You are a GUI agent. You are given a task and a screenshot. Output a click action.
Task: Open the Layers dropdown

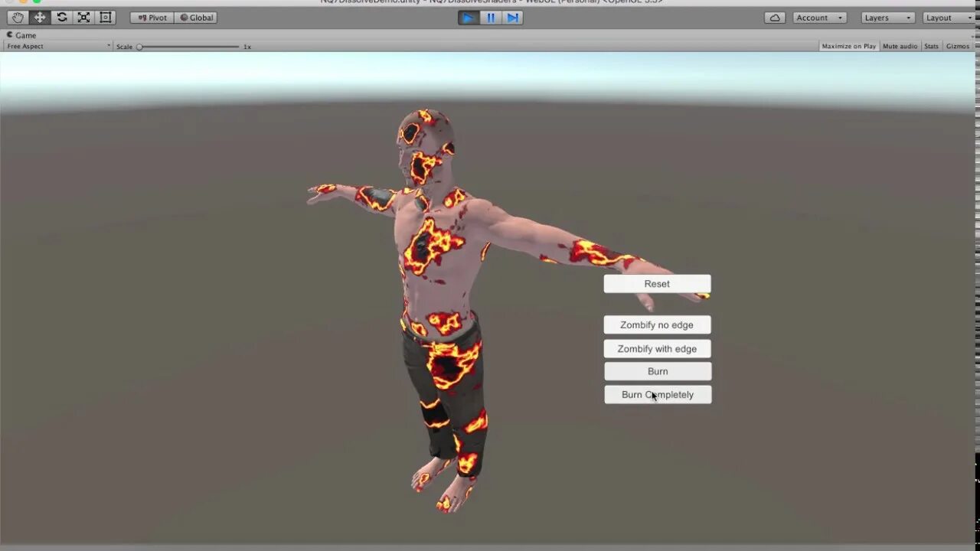click(888, 18)
